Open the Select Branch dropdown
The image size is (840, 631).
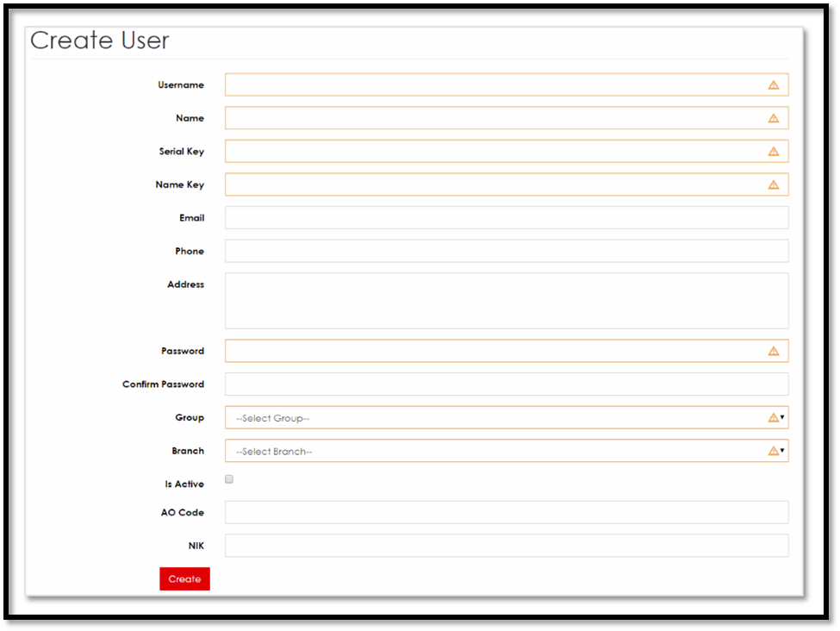(507, 451)
